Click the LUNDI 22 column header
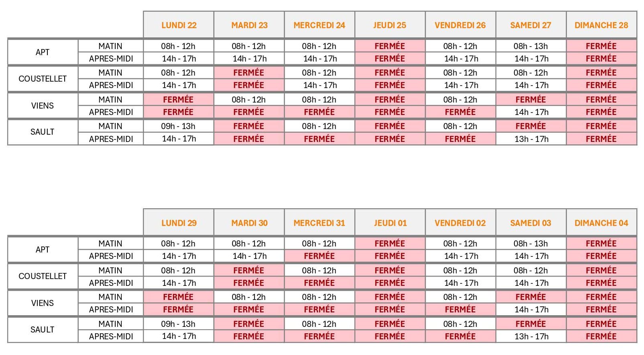Screen dimensions: 644x355 tap(179, 25)
